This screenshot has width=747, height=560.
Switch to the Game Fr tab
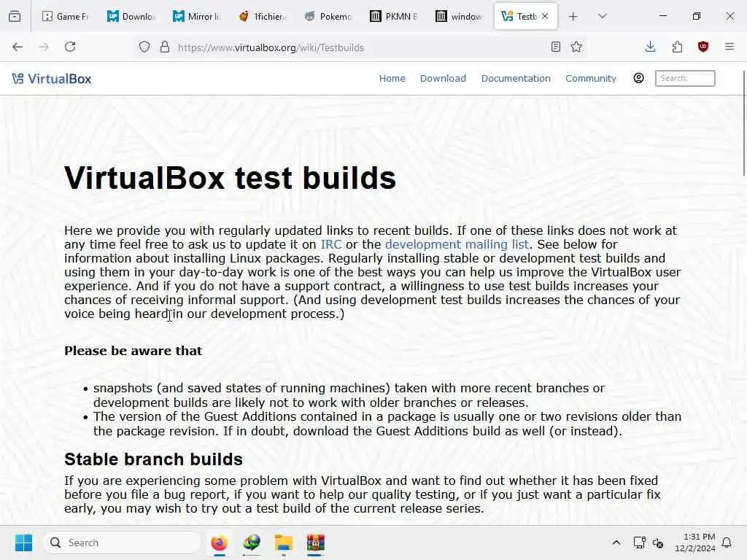(66, 16)
